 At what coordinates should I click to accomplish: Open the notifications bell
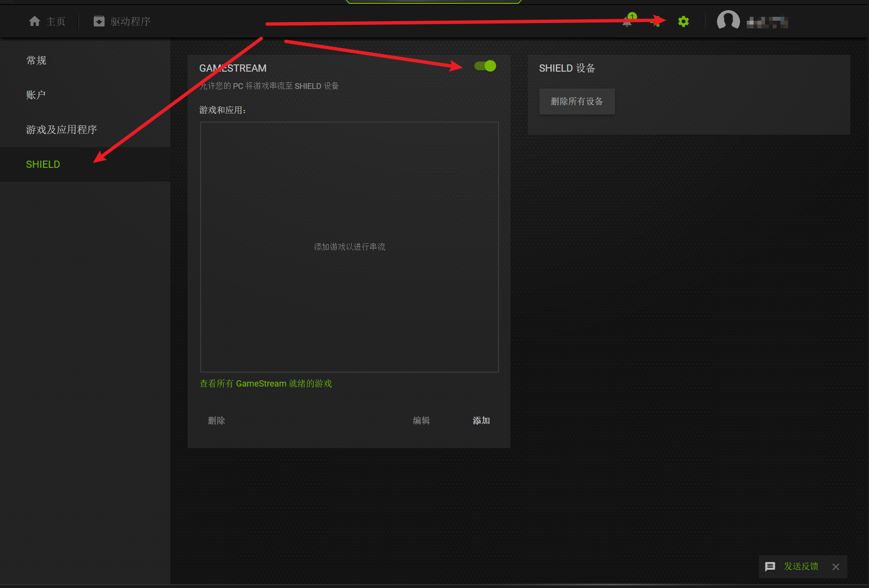click(627, 22)
